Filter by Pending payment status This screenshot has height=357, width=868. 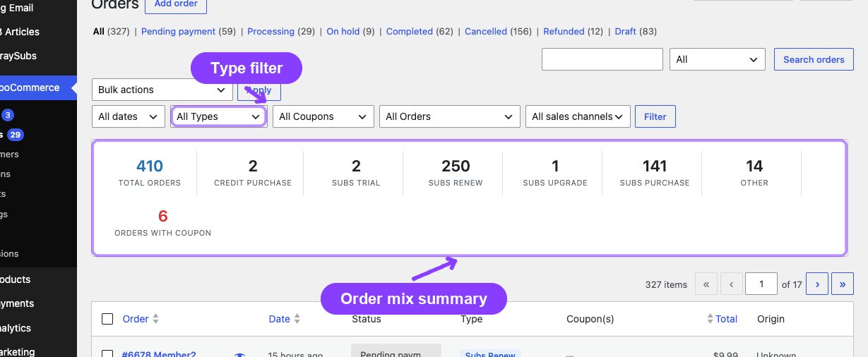pos(179,31)
